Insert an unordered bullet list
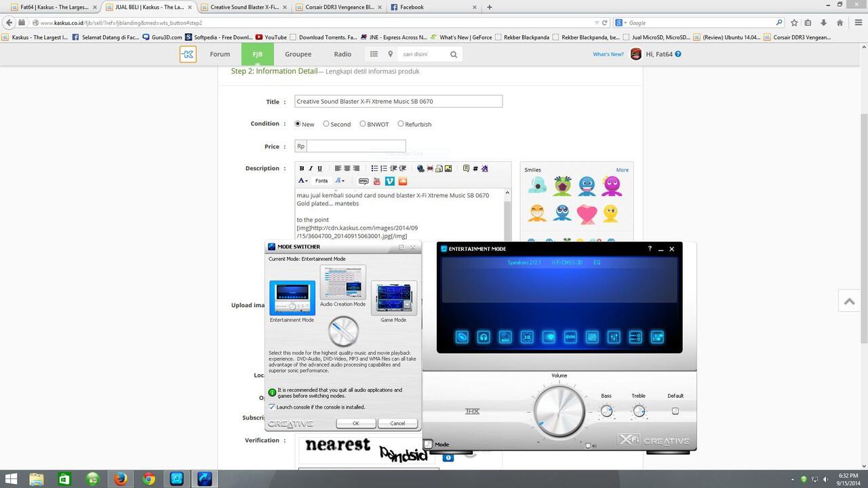This screenshot has height=488, width=868. [x=374, y=168]
